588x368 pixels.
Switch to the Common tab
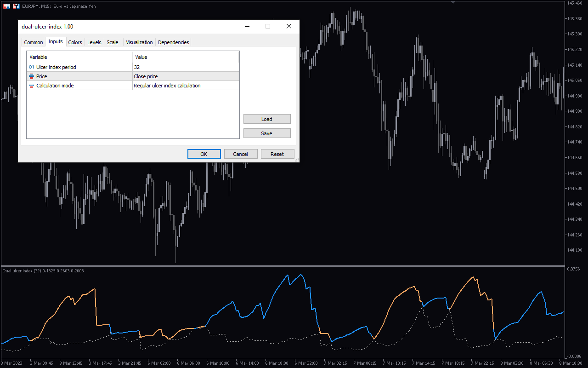coord(34,42)
